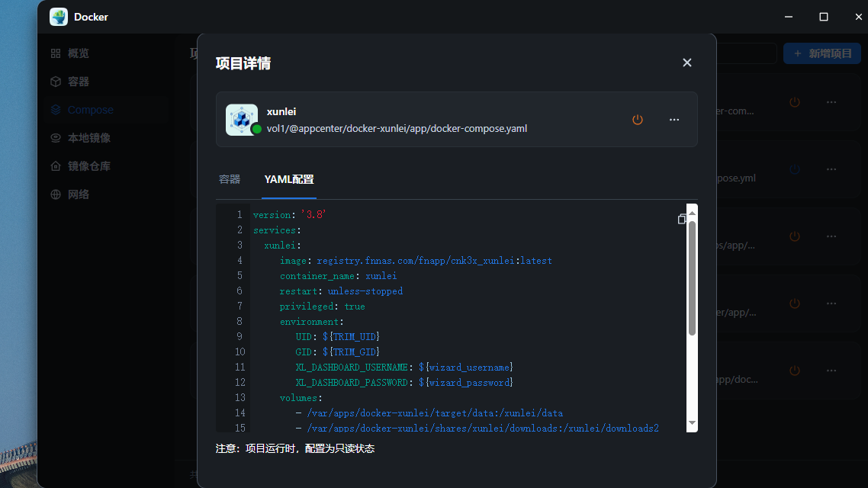The height and width of the screenshot is (488, 868).
Task: Navigate to 网络 in the sidebar
Action: click(x=78, y=194)
